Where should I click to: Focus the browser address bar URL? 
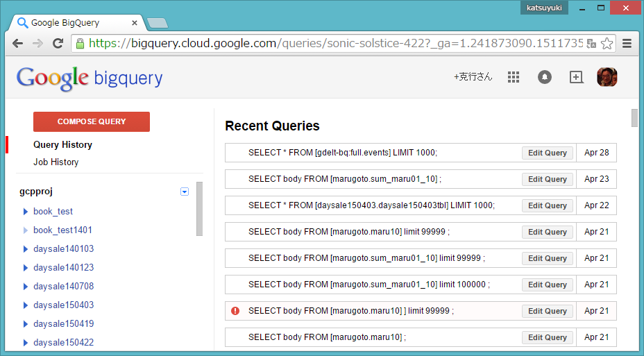[x=336, y=43]
